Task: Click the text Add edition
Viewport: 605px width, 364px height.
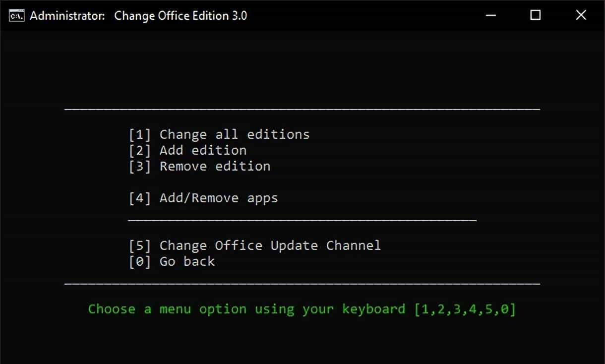Action: click(x=203, y=150)
